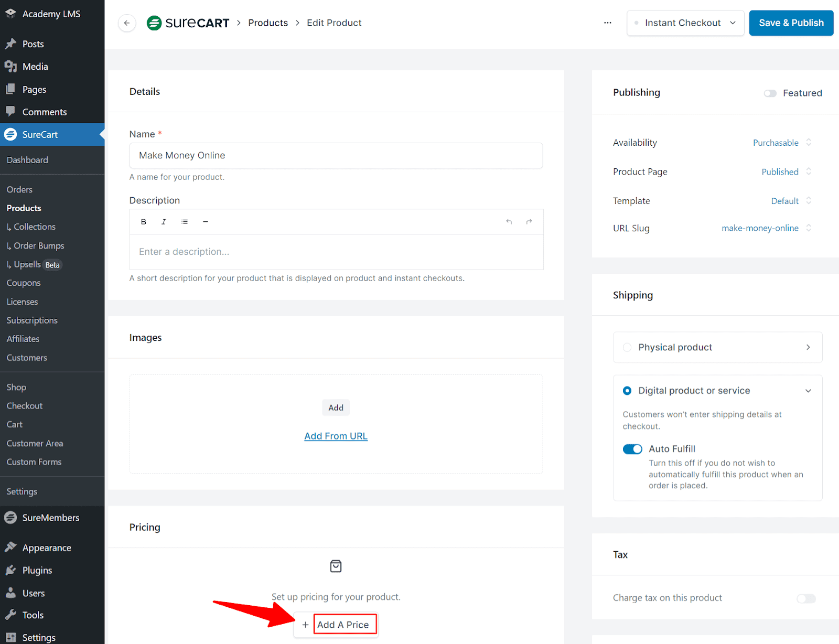Enable the Featured toggle
The height and width of the screenshot is (644, 839).
[x=770, y=93]
